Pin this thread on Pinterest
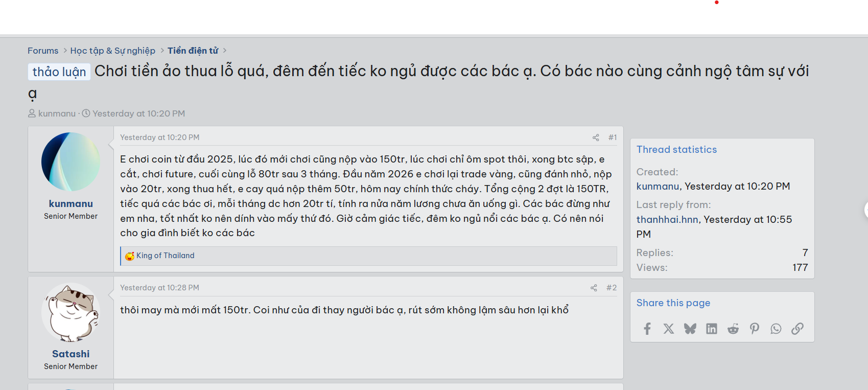Viewport: 868px width, 390px height. (755, 329)
